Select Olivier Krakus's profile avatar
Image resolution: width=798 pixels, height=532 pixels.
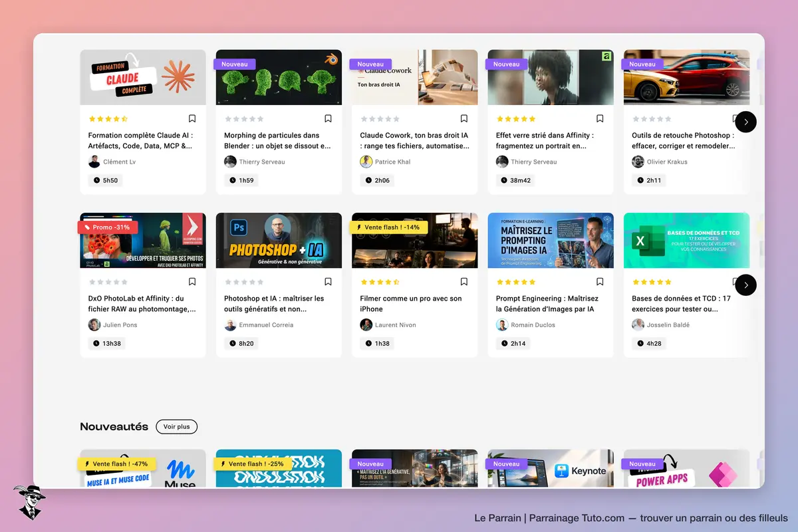638,162
